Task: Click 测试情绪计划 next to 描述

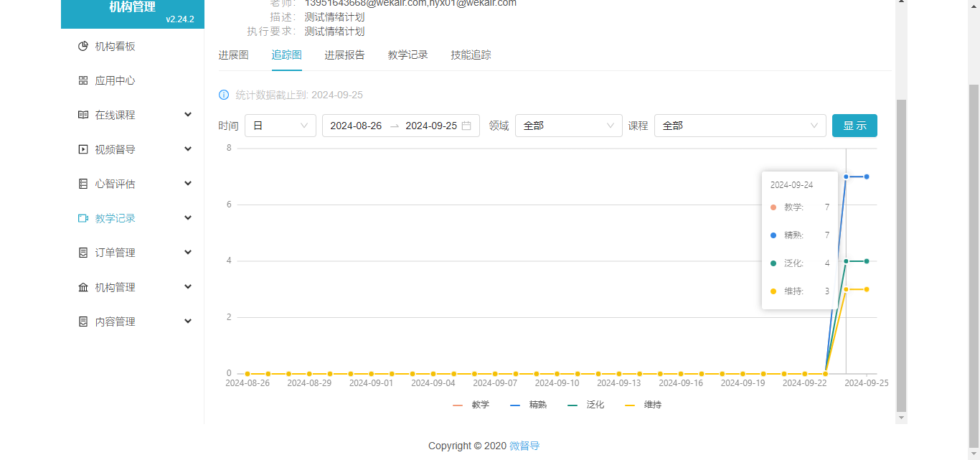Action: tap(334, 17)
